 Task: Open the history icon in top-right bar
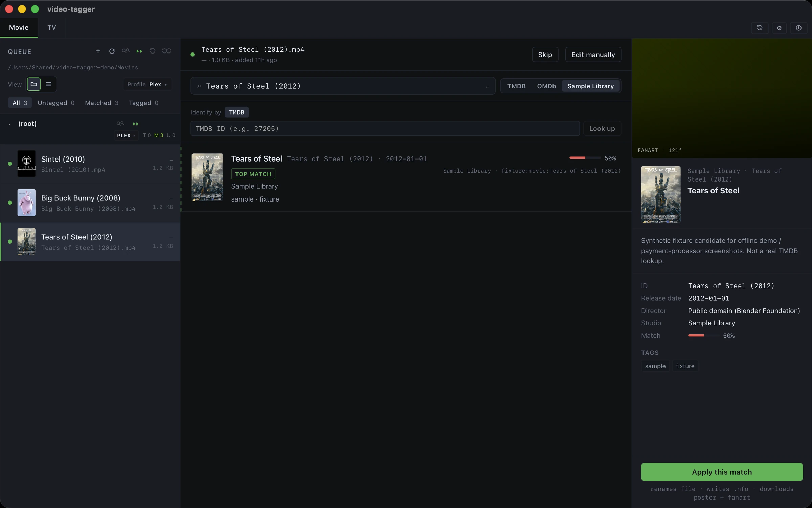[x=760, y=28]
